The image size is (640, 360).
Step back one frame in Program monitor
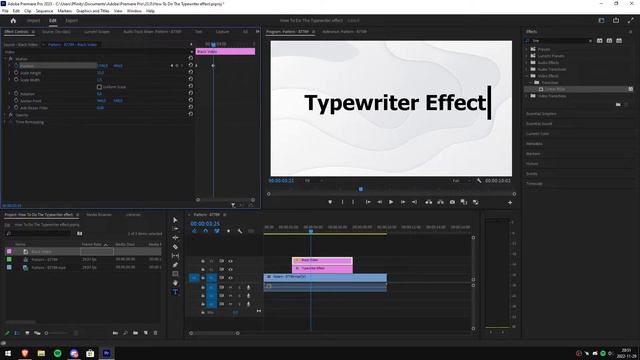pos(380,202)
